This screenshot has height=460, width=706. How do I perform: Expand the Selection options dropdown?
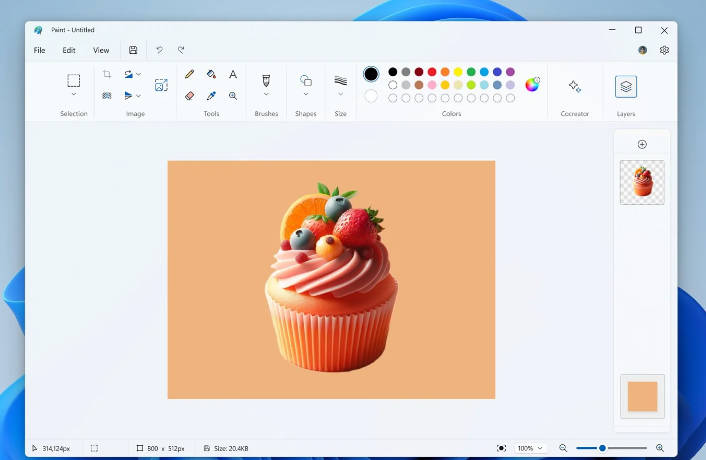pyautogui.click(x=74, y=94)
